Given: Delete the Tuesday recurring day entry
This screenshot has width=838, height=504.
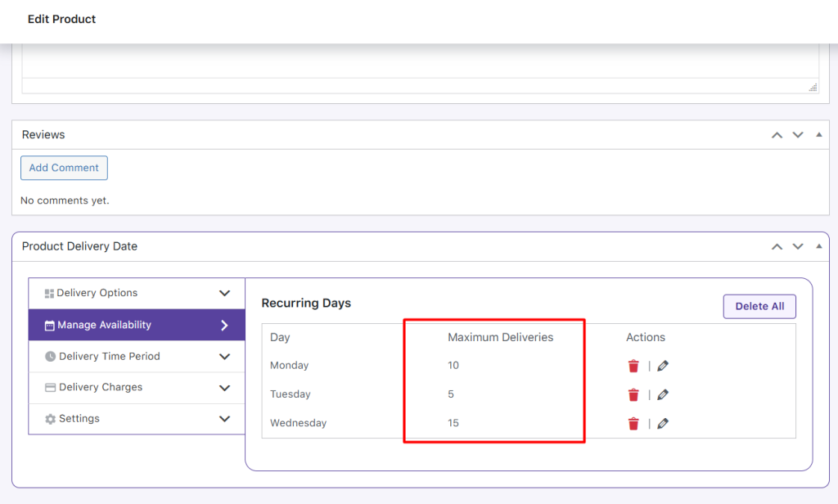Looking at the screenshot, I should point(633,394).
